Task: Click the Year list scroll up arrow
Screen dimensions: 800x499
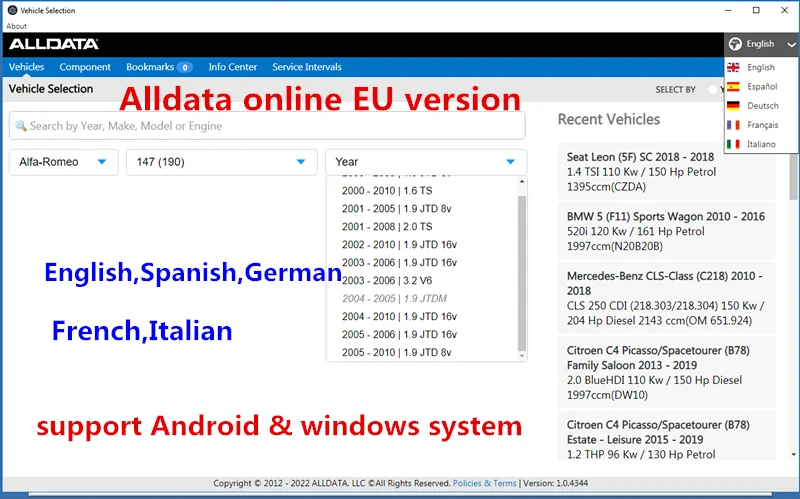Action: coord(521,182)
